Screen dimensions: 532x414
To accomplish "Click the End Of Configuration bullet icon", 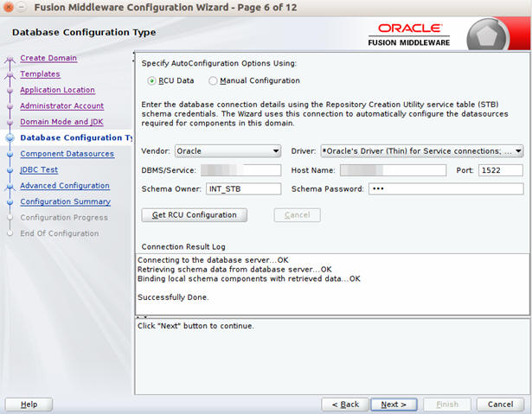I will coord(10,233).
